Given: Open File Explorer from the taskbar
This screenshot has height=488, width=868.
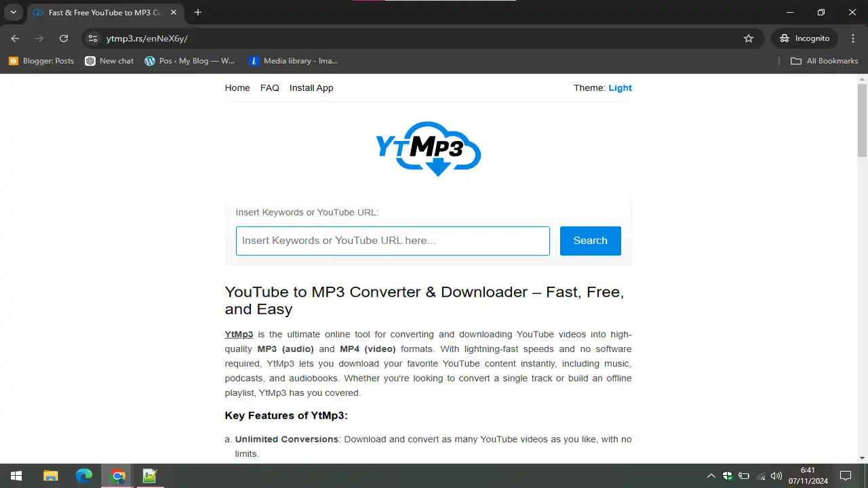Looking at the screenshot, I should 51,476.
